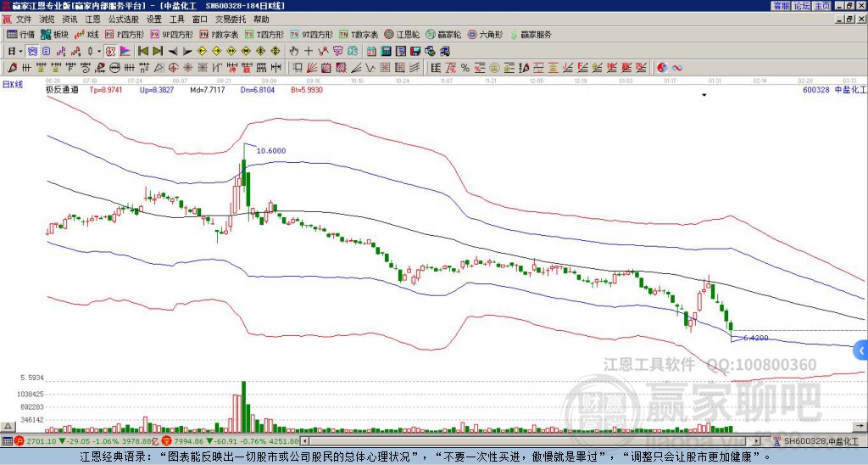Open 论坛 forum link
This screenshot has height=465, width=868.
(802, 6)
